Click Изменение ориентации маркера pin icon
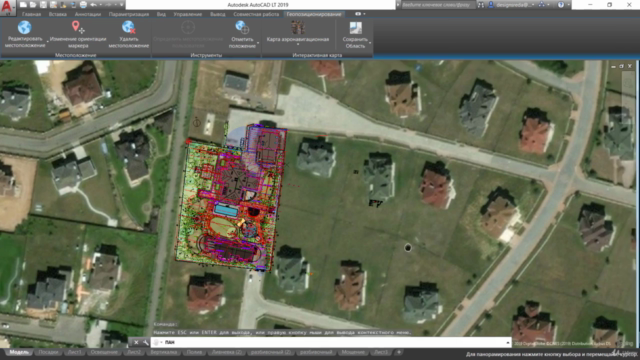Viewport: 640px width, 360px height. 78,28
